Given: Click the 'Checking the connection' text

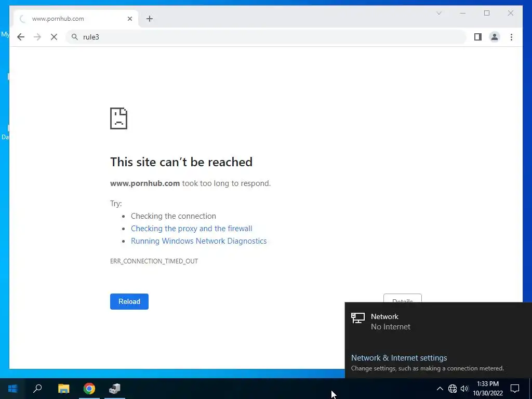Looking at the screenshot, I should 174,216.
